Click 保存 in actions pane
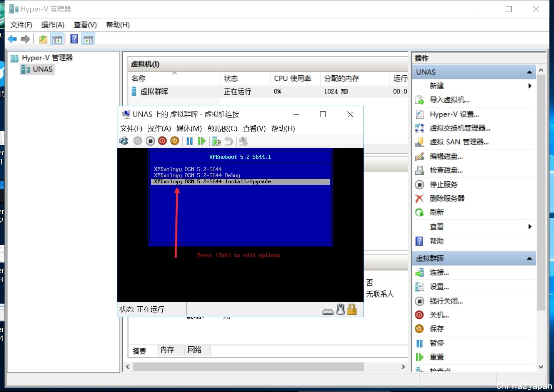This screenshot has width=554, height=392. tap(437, 329)
